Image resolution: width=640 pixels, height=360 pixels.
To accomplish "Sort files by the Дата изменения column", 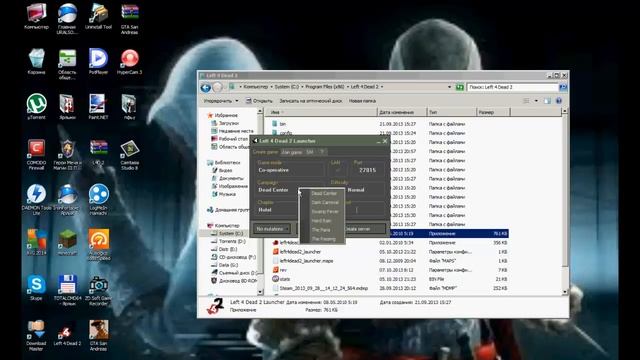I will [402, 112].
